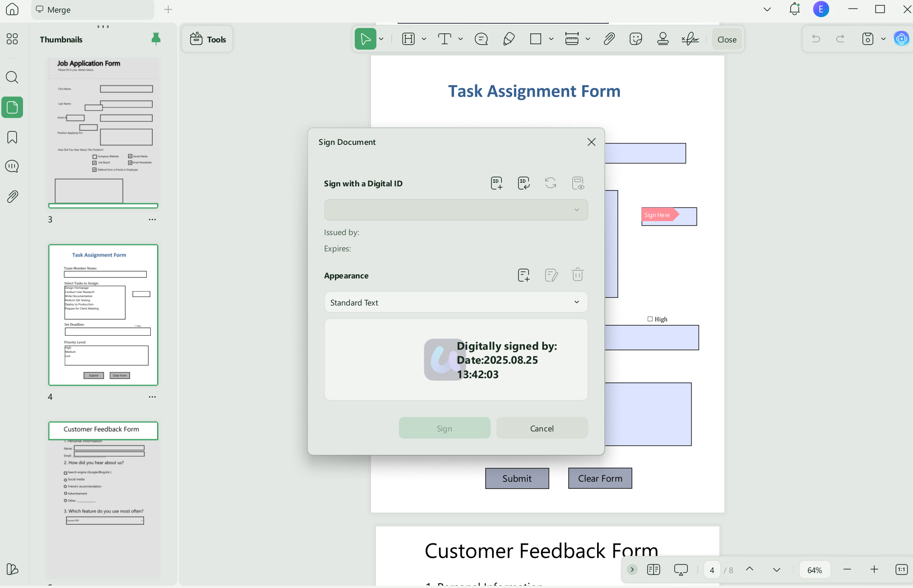
Task: Click the Sign Here signature field
Action: pos(669,216)
